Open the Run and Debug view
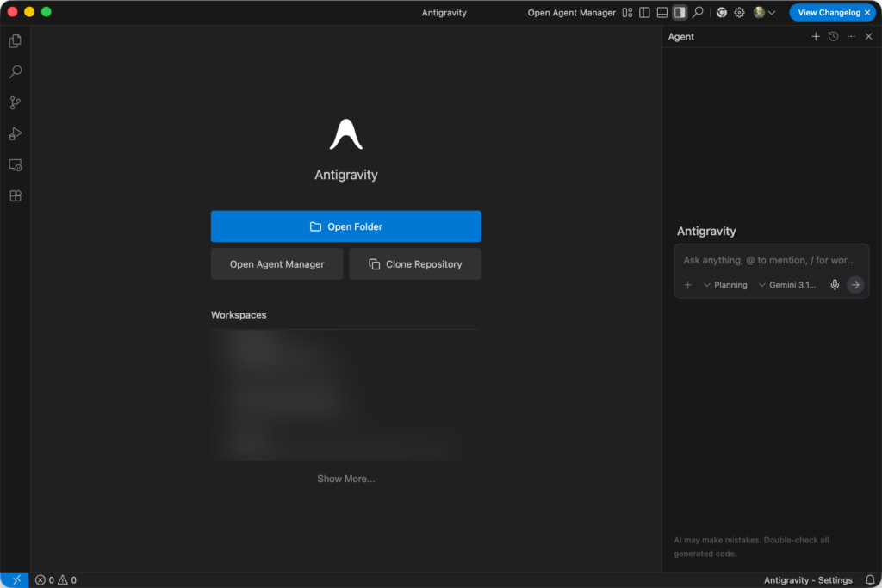 point(15,134)
